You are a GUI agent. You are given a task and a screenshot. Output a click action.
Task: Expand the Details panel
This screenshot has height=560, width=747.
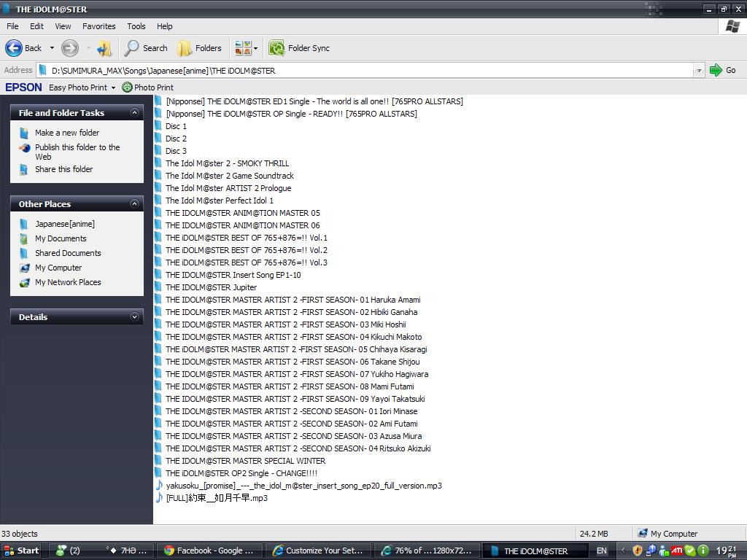coord(134,316)
